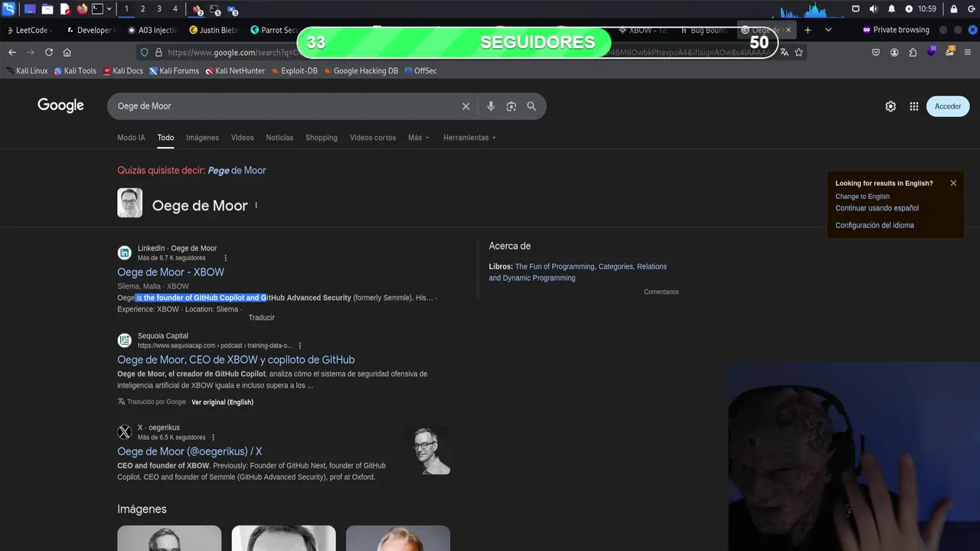Open the Kali Tools bookmark
This screenshot has width=980, height=551.
pyautogui.click(x=75, y=70)
